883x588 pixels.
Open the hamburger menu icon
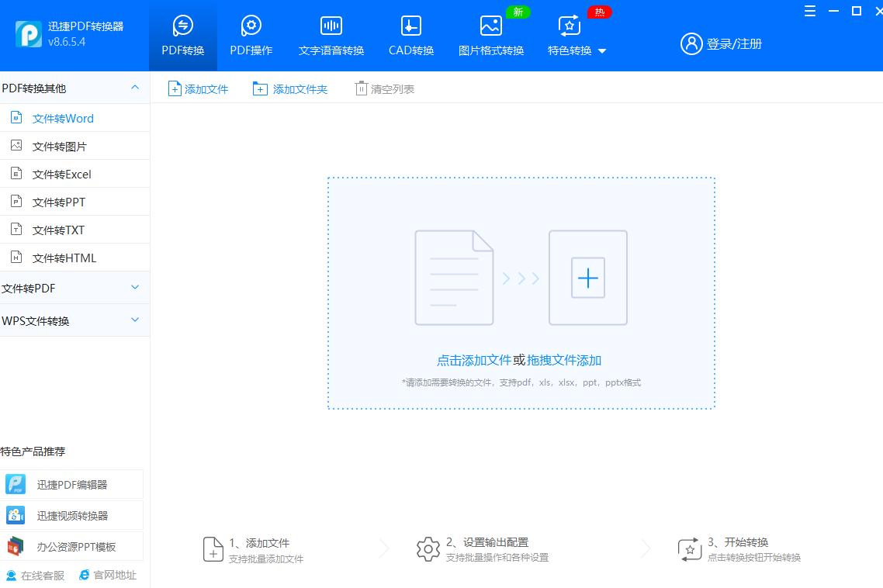click(x=810, y=11)
